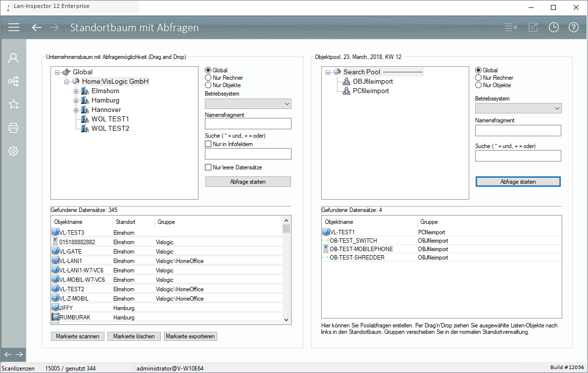
Task: Click the sidebar collapse left arrow
Action: pyautogui.click(x=8, y=354)
